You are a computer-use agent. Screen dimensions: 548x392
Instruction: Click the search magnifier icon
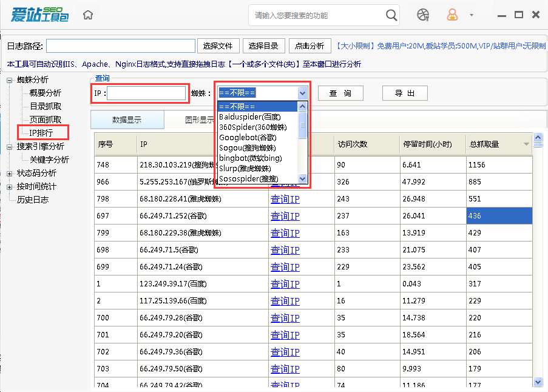391,15
